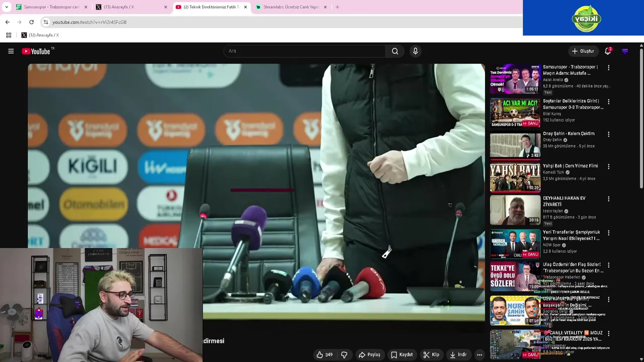Open options menu for Onay Şahin video
Viewport: 644px width, 362px height.
coord(608,134)
